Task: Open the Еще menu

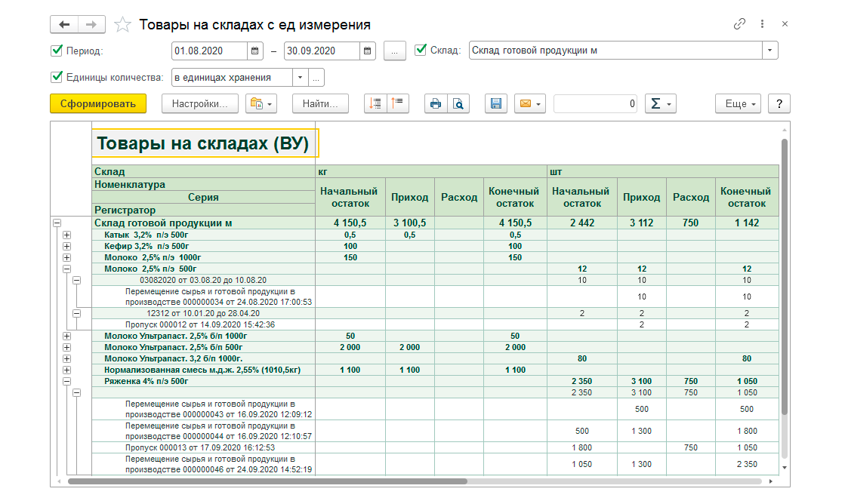Action: coord(740,104)
